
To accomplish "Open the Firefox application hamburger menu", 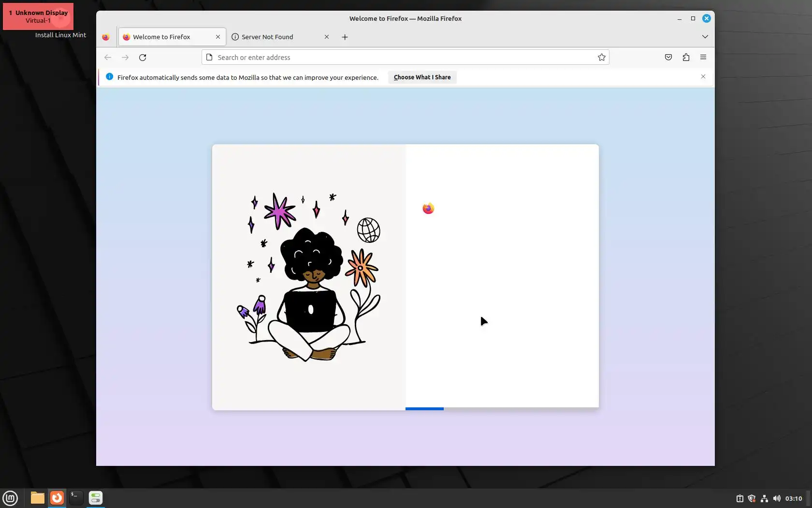I will (703, 57).
